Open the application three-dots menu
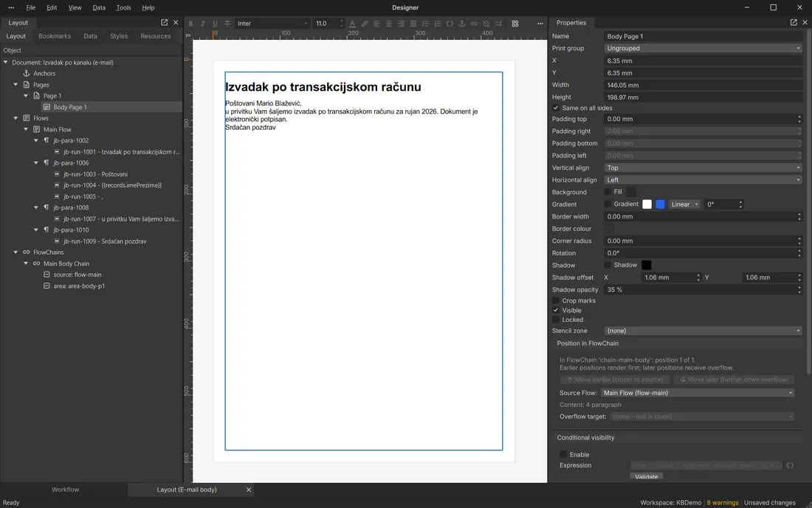This screenshot has height=508, width=812. pyautogui.click(x=11, y=8)
